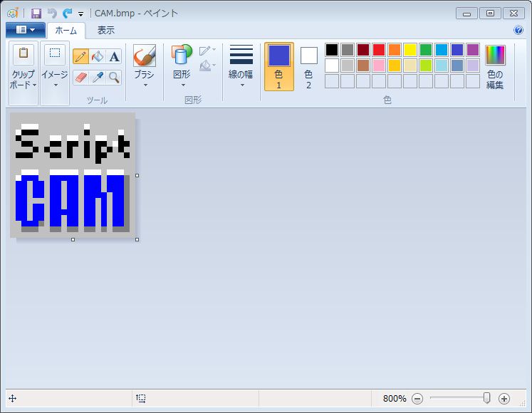Choose the dark red color swatch
The height and width of the screenshot is (413, 532).
(x=363, y=50)
